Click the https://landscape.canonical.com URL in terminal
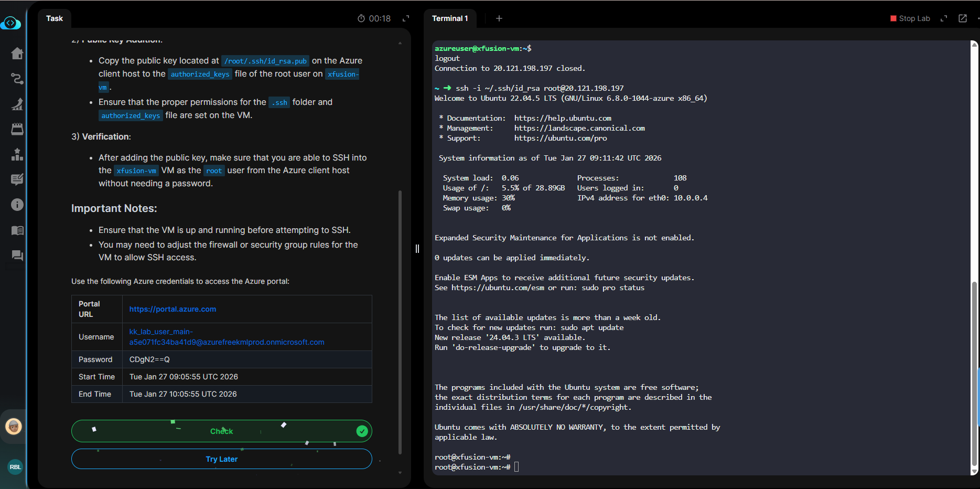 point(579,128)
